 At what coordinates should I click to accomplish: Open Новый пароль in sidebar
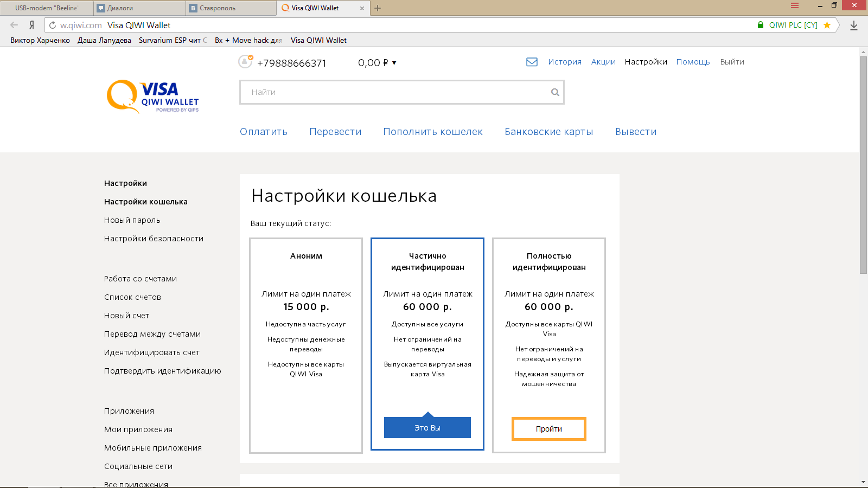point(132,220)
